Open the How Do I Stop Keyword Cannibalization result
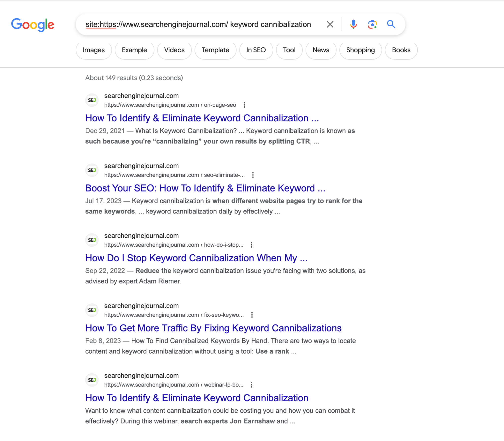Viewport: 504px width, 441px height. (x=196, y=258)
